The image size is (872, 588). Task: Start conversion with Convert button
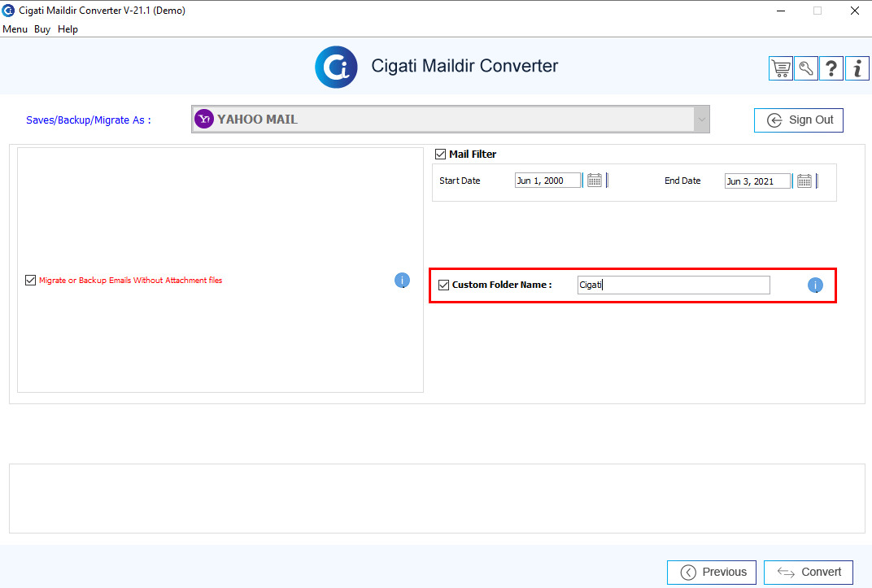click(x=809, y=573)
